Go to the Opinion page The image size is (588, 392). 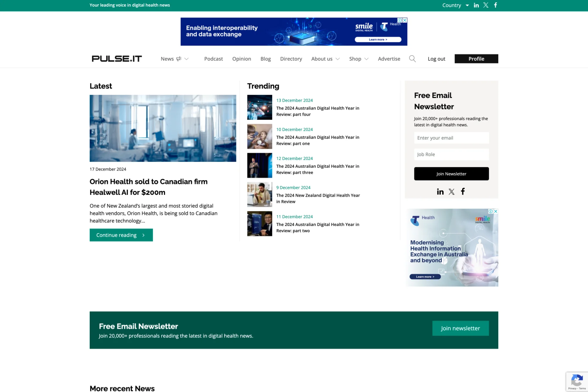point(241,58)
